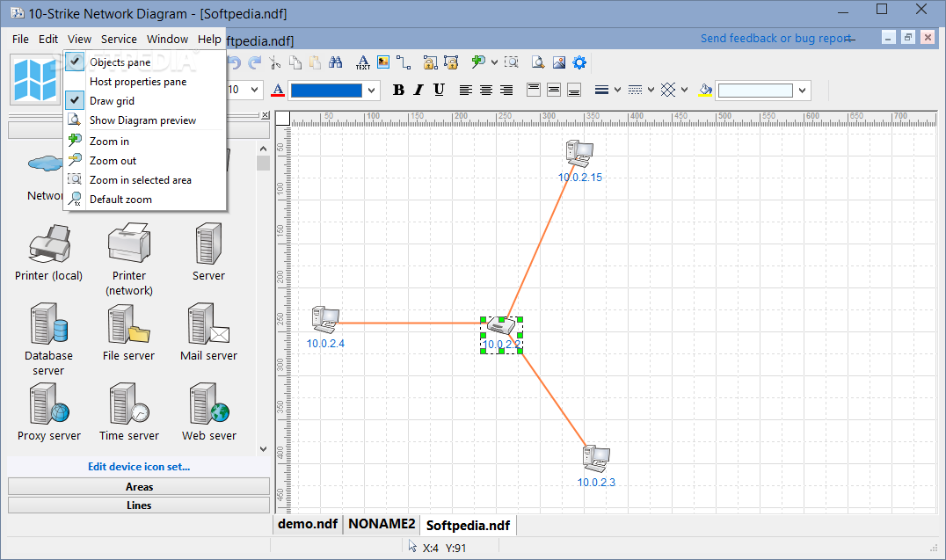The image size is (946, 560).
Task: Click the Lock objects icon
Action: click(430, 62)
